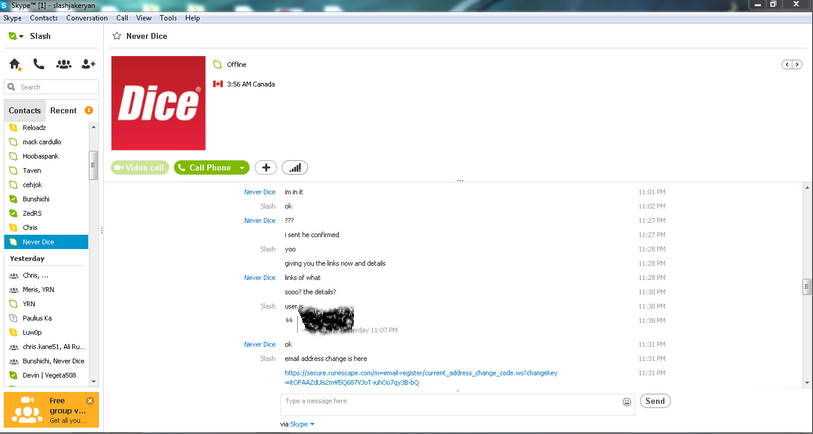
Task: Click the Dice profile picture
Action: [158, 103]
